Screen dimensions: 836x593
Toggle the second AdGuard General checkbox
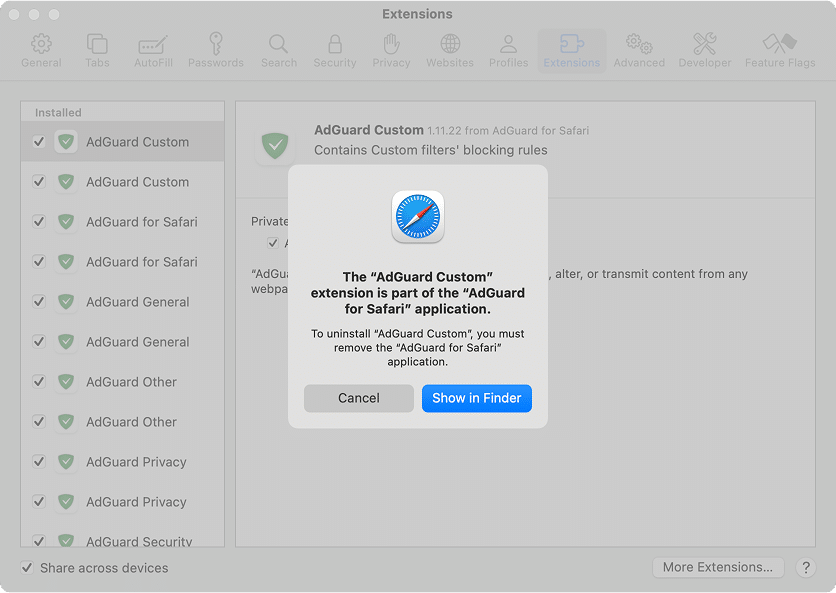point(39,342)
